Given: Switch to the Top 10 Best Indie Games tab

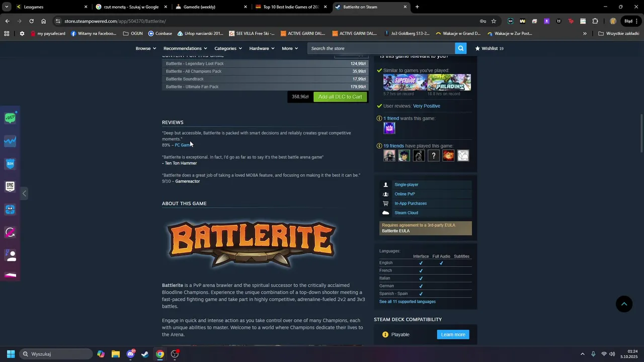Looking at the screenshot, I should click(x=291, y=7).
